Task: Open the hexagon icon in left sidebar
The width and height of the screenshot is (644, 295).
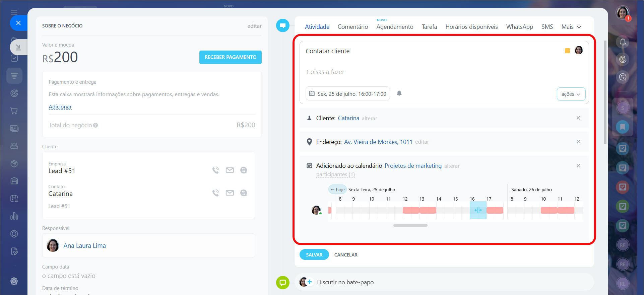Action: point(14,233)
